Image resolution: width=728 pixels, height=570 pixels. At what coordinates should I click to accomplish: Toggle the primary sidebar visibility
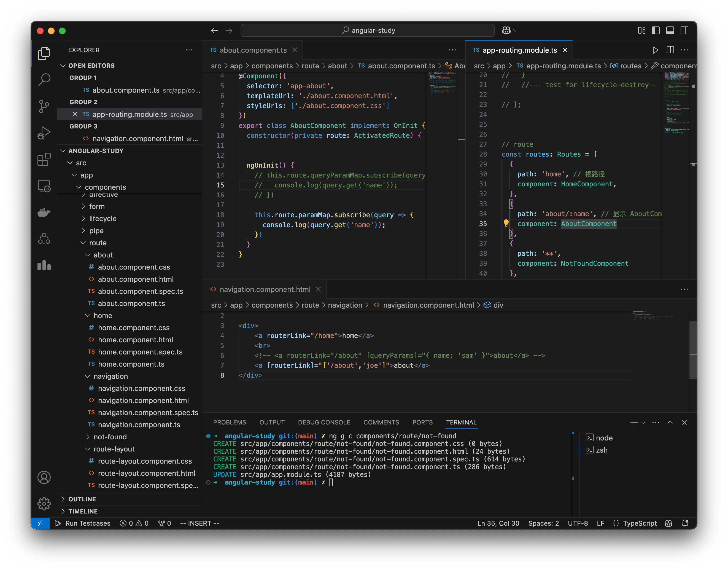coord(656,30)
